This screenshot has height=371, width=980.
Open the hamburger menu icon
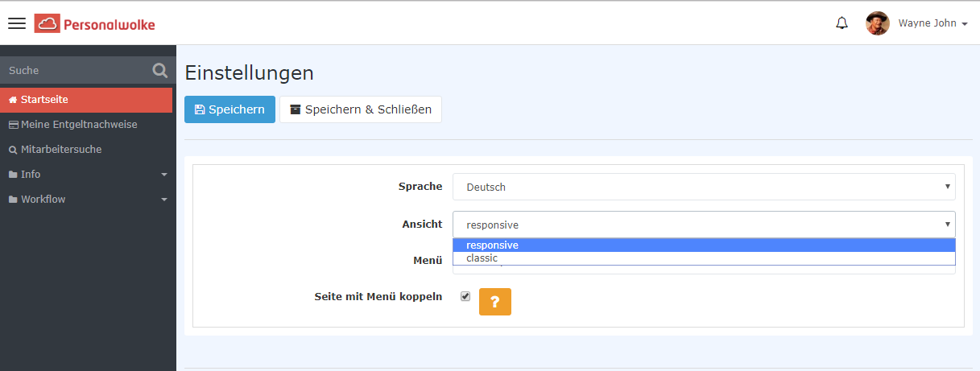click(17, 23)
